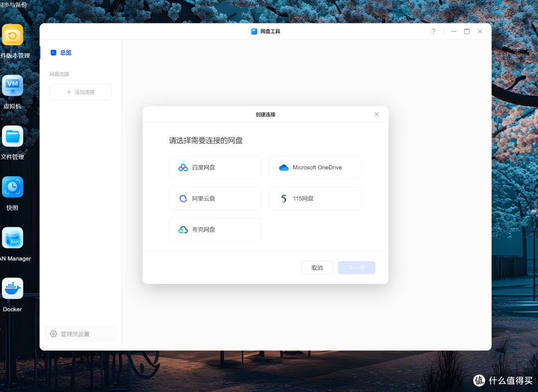Select the Aliyun Drive (阿里云盘) option
The height and width of the screenshot is (392, 538).
pos(215,199)
